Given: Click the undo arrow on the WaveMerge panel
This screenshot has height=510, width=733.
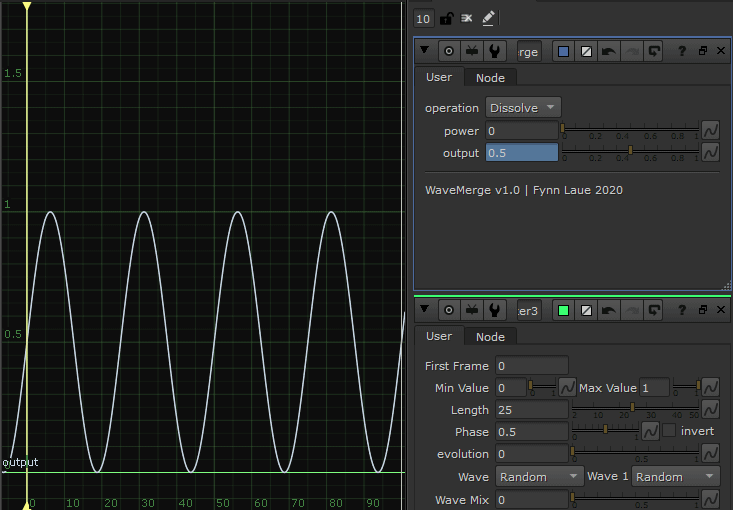Looking at the screenshot, I should coord(608,51).
